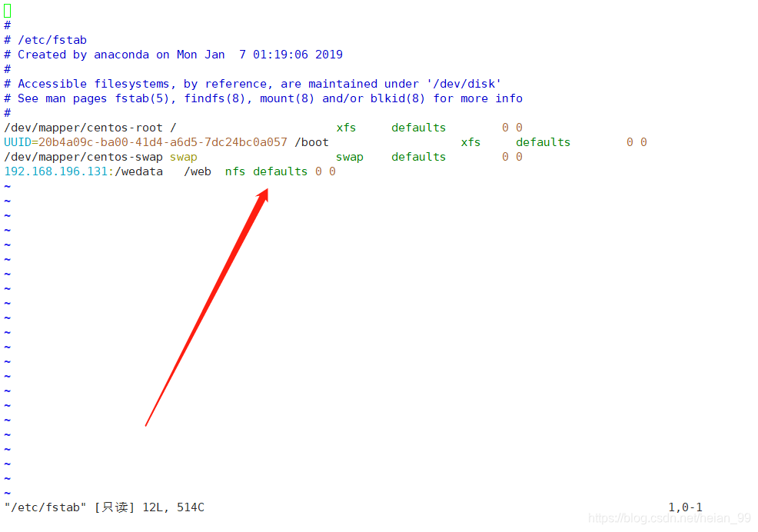
Task: Click the /etc/fstab comment line
Action: point(45,40)
